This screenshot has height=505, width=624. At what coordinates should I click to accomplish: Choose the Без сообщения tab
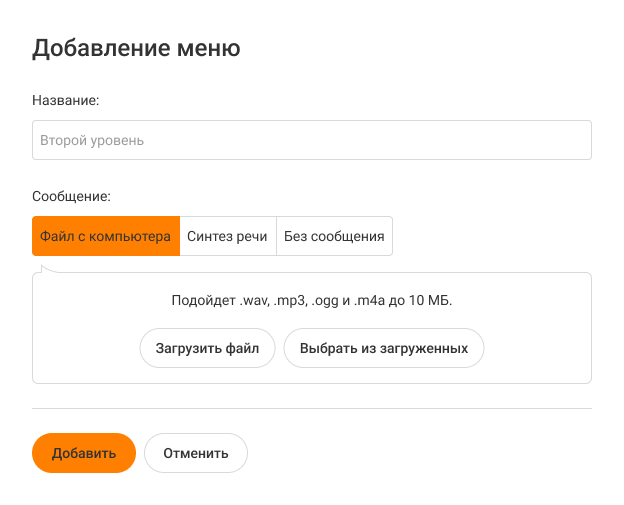[334, 237]
